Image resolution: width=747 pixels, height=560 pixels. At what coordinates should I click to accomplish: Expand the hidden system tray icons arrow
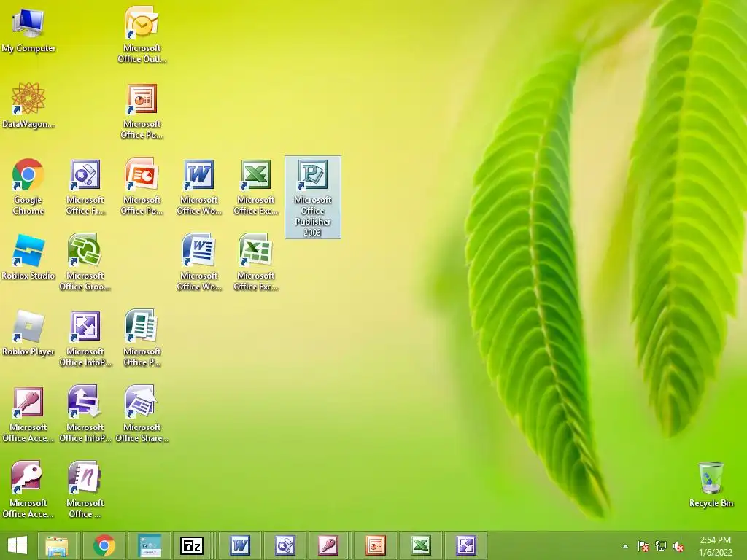click(x=625, y=546)
